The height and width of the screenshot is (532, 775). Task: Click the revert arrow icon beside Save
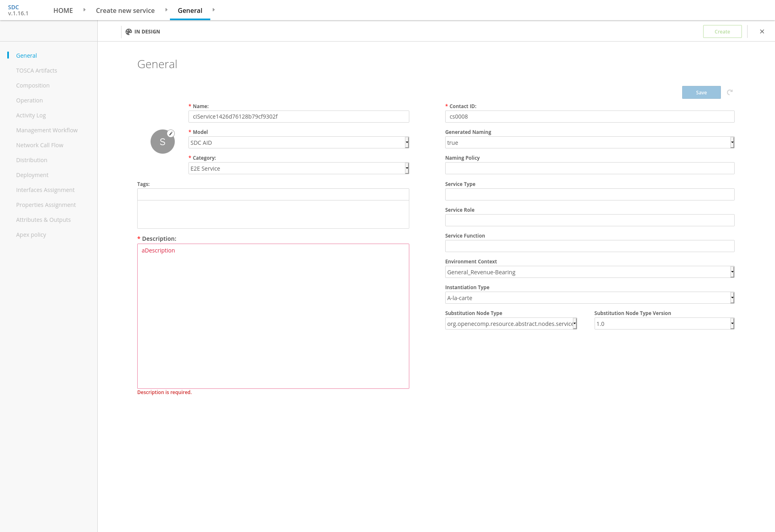[730, 92]
